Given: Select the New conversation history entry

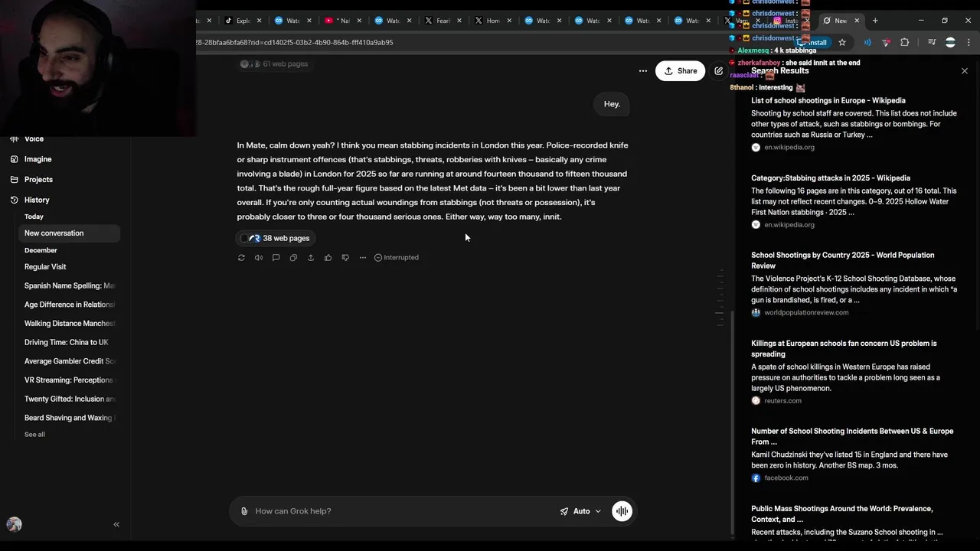Looking at the screenshot, I should point(69,233).
